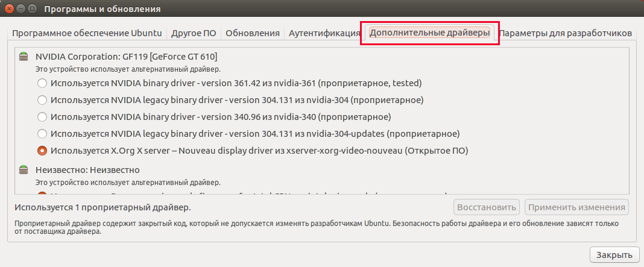The height and width of the screenshot is (267, 644).
Task: Click the Закрыть button
Action: 614,254
